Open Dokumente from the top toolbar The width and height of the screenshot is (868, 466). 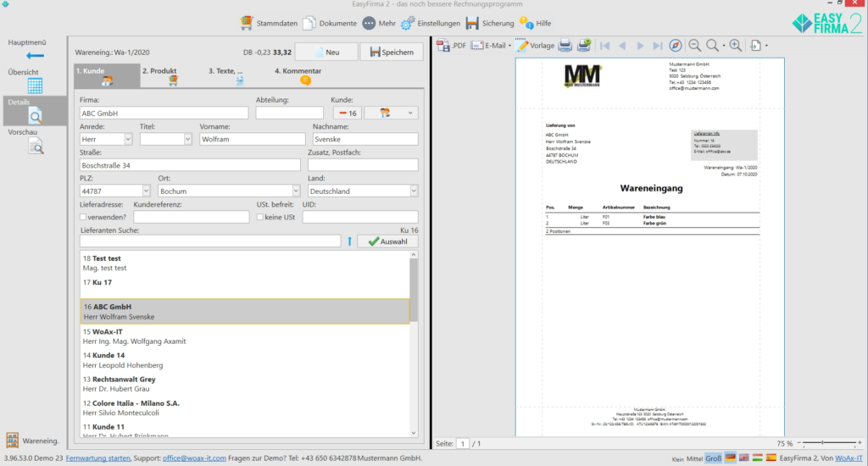[330, 23]
